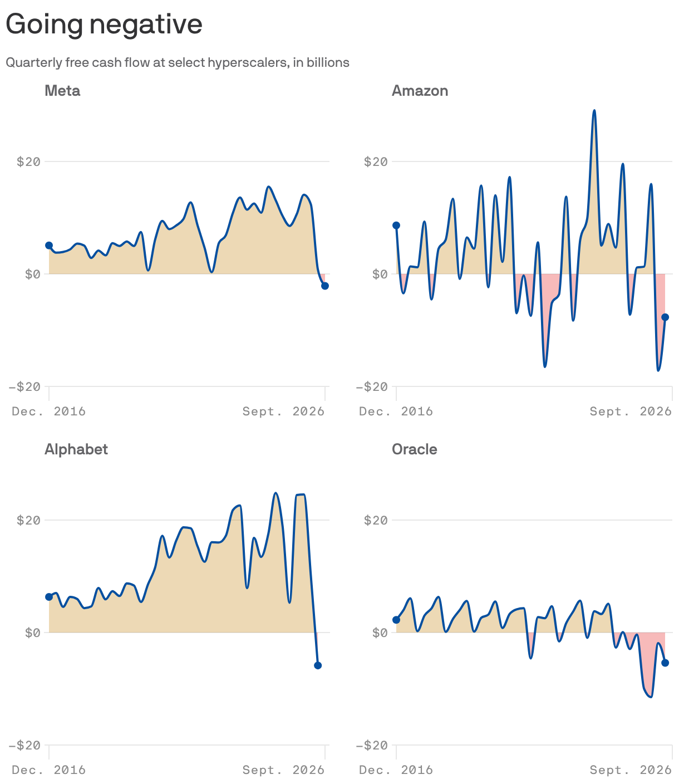Click Dec. 2016 label under Amazon chart
The image size is (679, 784).
pyautogui.click(x=396, y=411)
